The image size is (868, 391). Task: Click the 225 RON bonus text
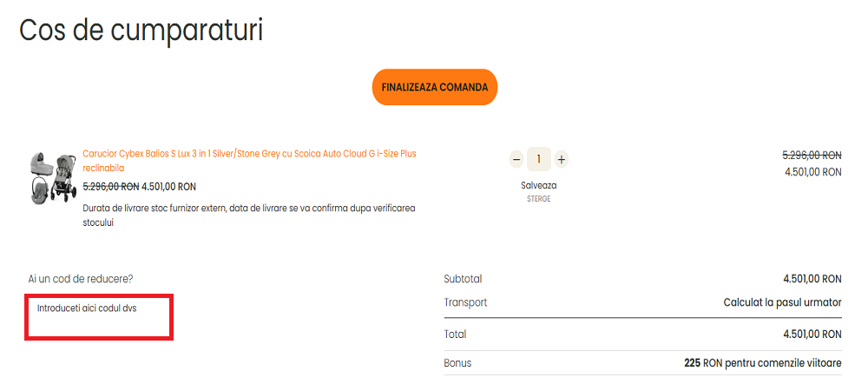coord(762,363)
